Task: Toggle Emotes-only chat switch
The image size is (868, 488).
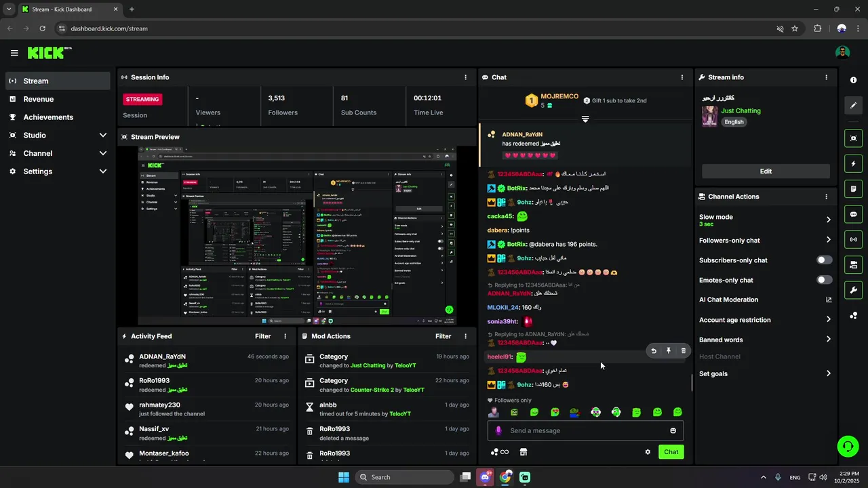Action: (x=825, y=280)
